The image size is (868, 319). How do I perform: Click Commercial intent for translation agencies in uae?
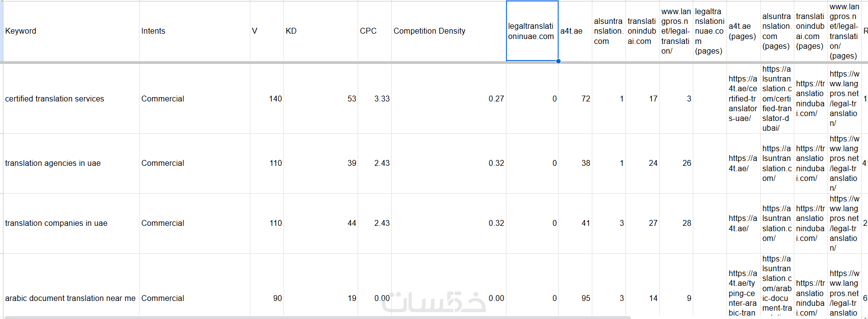tap(194, 163)
